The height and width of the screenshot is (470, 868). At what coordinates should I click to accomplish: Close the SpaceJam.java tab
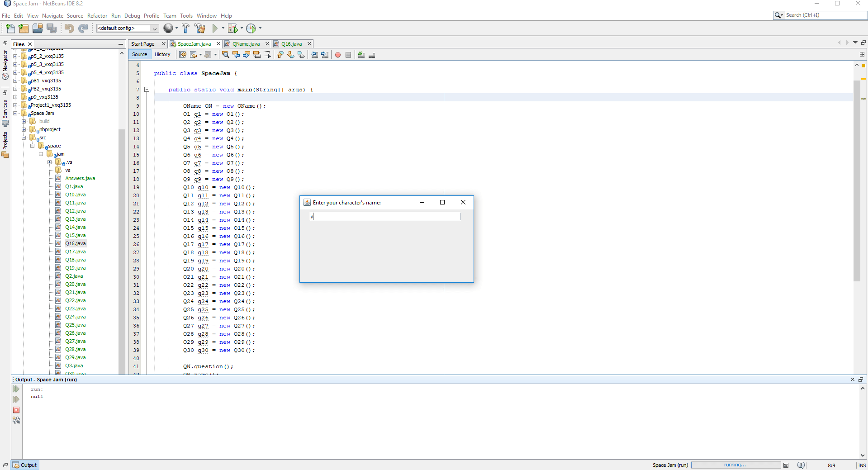218,44
